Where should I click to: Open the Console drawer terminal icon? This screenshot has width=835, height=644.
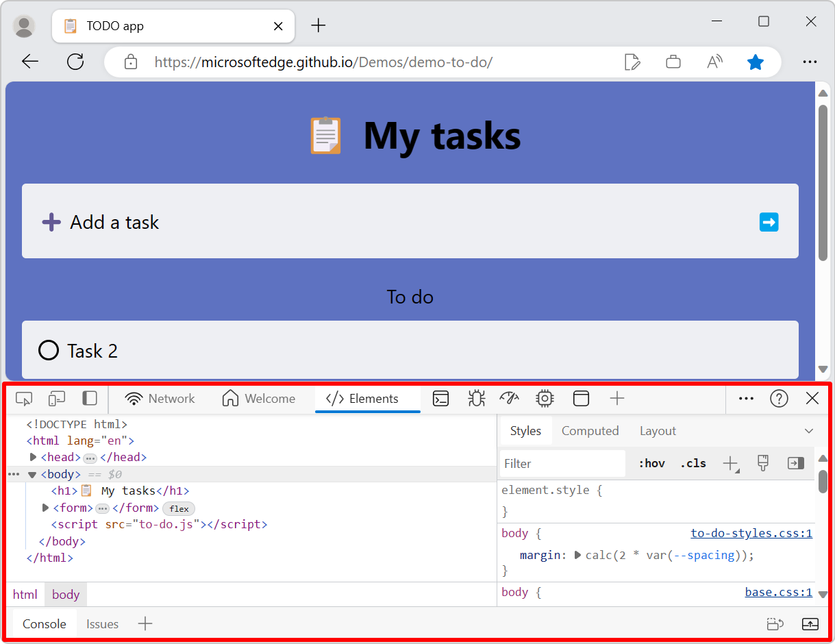point(440,398)
